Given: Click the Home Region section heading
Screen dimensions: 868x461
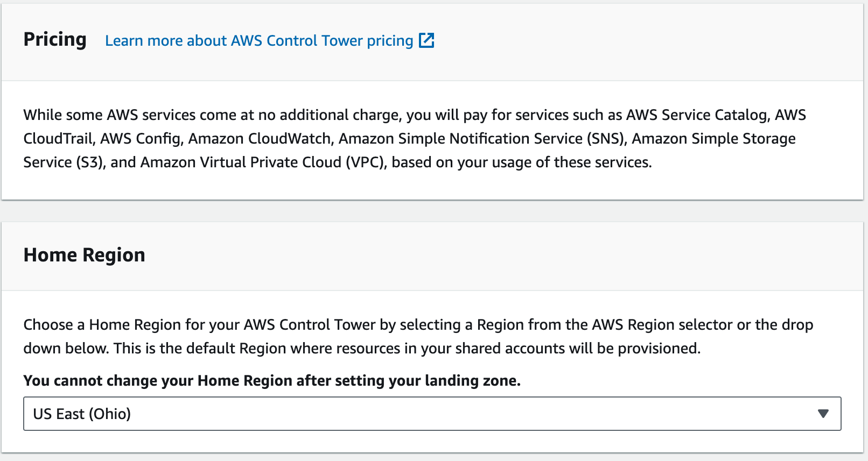Looking at the screenshot, I should point(85,255).
